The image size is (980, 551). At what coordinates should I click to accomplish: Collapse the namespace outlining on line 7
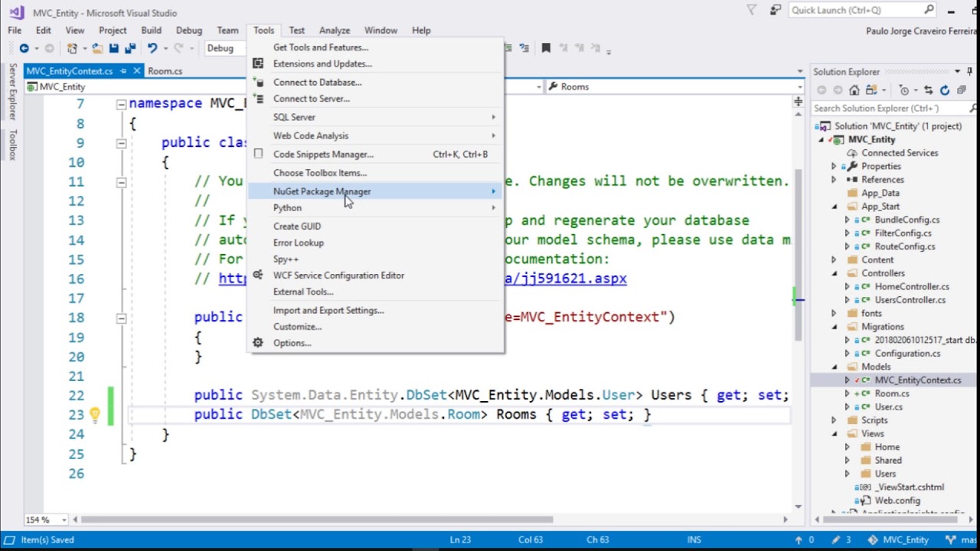(x=121, y=104)
